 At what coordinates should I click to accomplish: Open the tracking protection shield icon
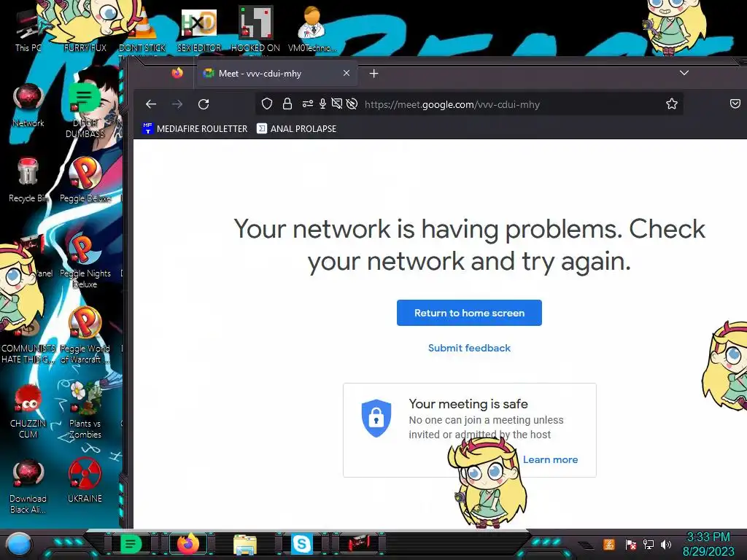[267, 104]
